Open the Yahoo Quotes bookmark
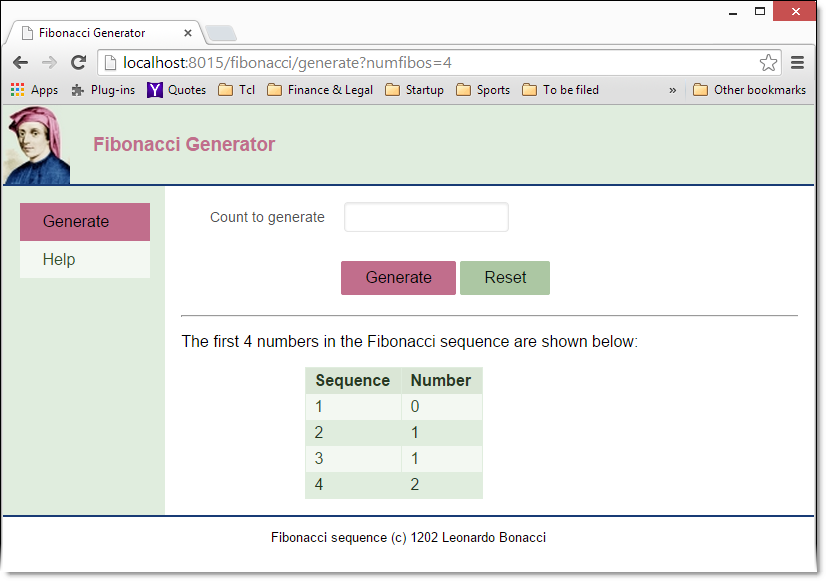826x581 pixels. pyautogui.click(x=176, y=90)
